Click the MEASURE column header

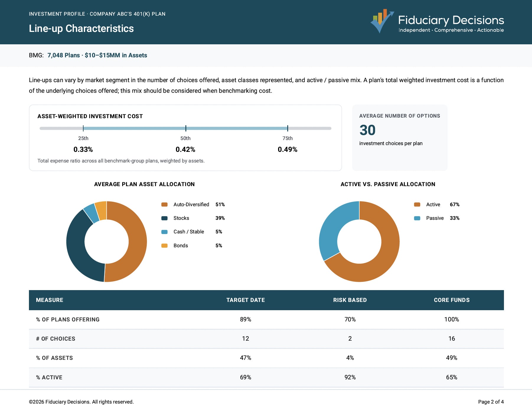pos(50,300)
